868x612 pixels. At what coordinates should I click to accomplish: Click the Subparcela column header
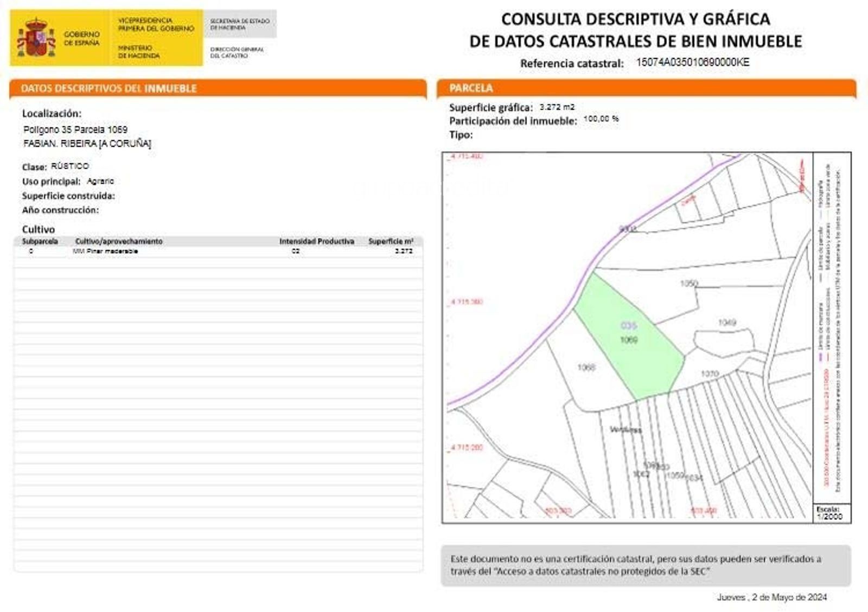(40, 241)
